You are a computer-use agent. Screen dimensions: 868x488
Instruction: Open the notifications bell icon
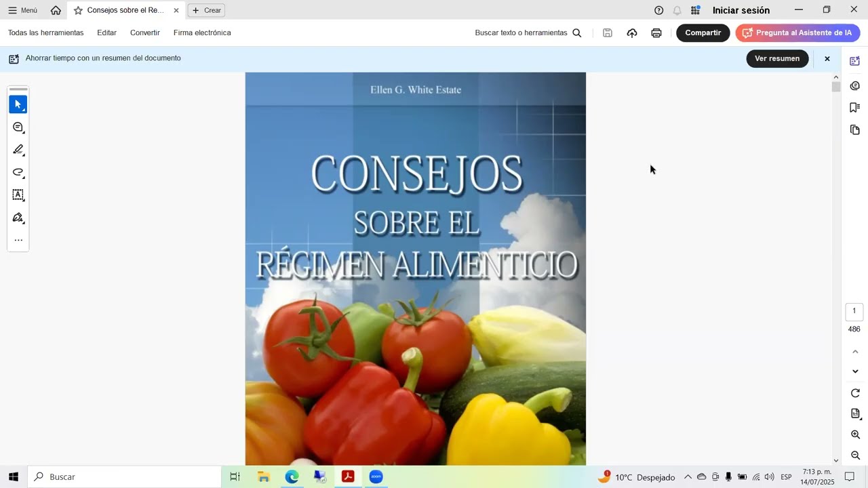(677, 10)
